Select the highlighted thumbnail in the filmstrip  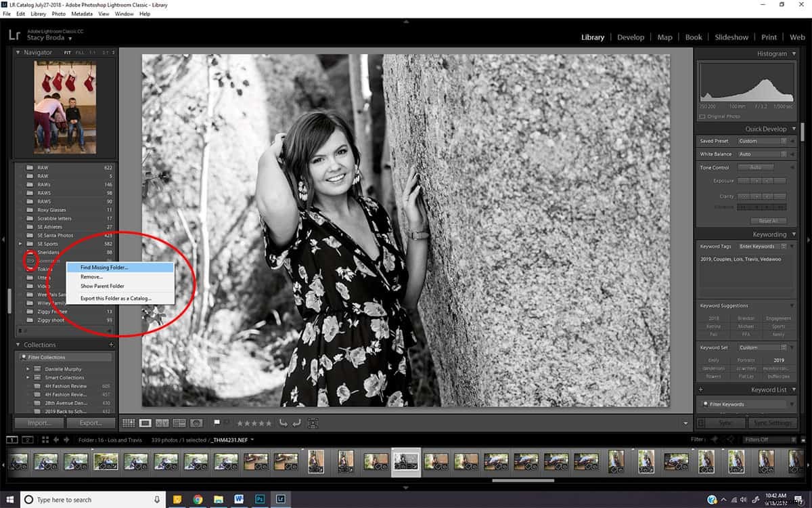pos(405,461)
